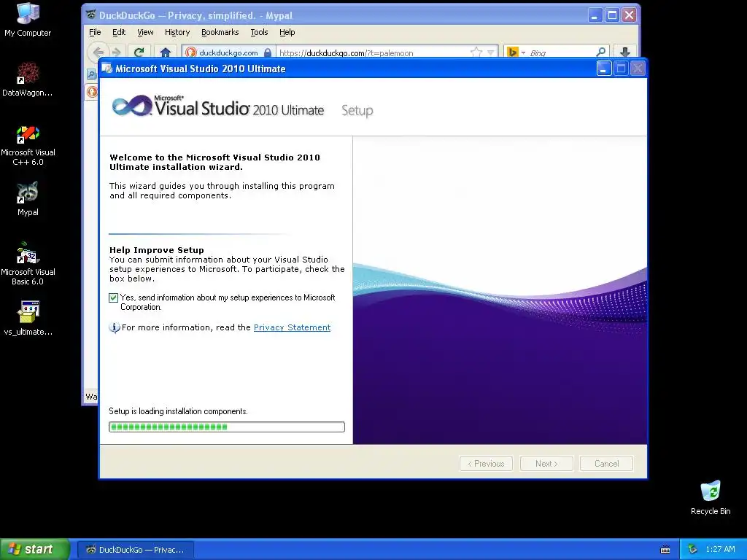The width and height of the screenshot is (747, 560).
Task: Open Mypal downloads arrow button
Action: (625, 52)
